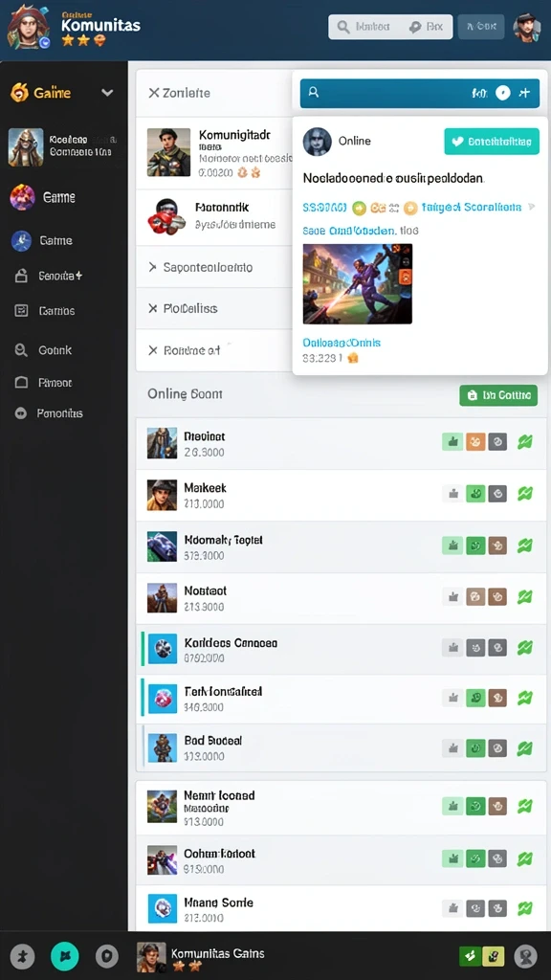Viewport: 551px width, 980px height.
Task: Close the Zonlefte header item
Action: tap(154, 93)
